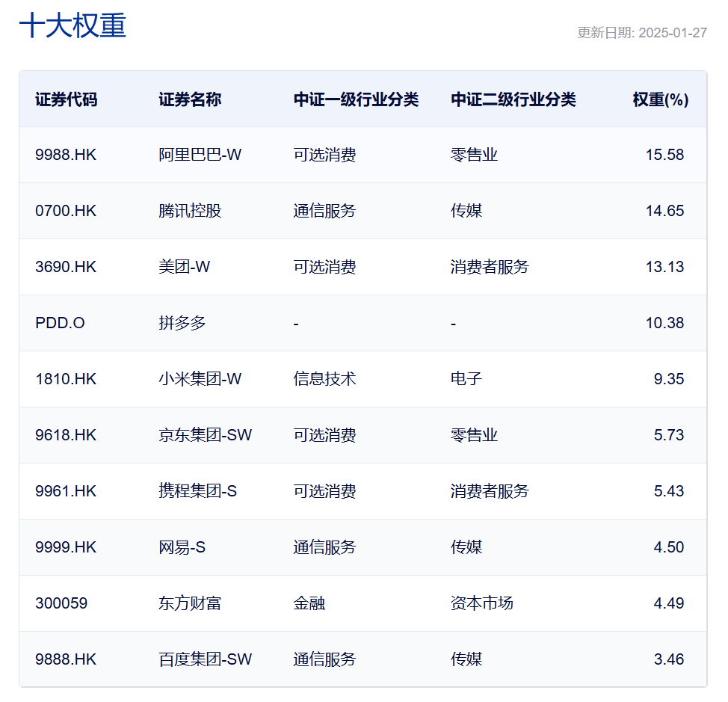
Task: Click the update date 2025-01-27
Action: point(673,32)
